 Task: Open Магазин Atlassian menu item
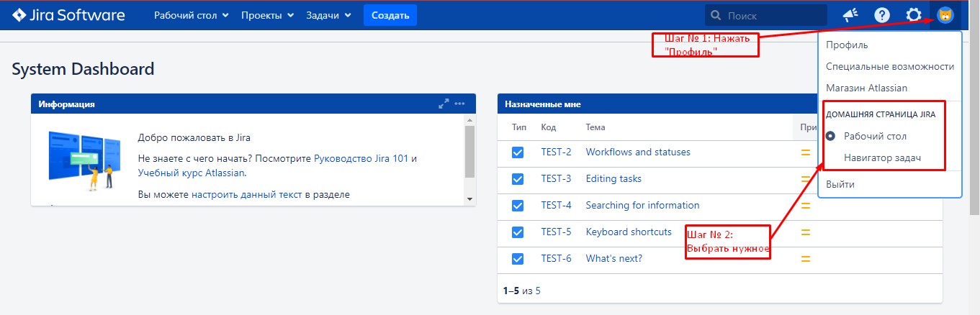point(866,88)
